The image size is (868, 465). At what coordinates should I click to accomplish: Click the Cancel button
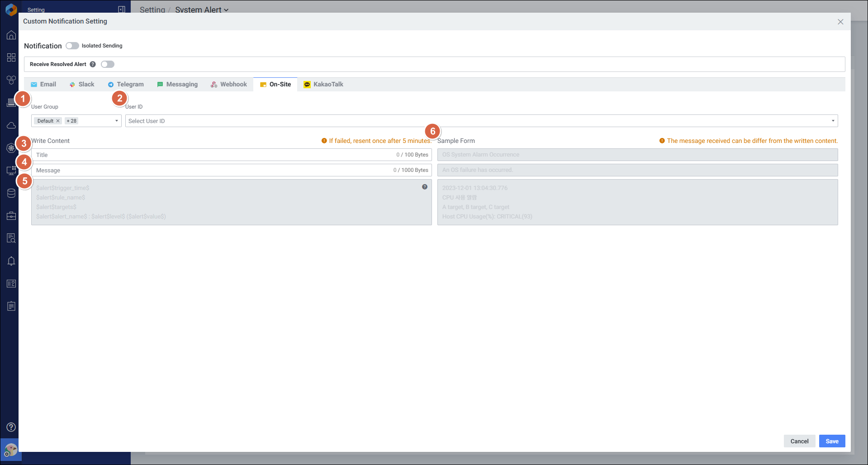tap(799, 441)
